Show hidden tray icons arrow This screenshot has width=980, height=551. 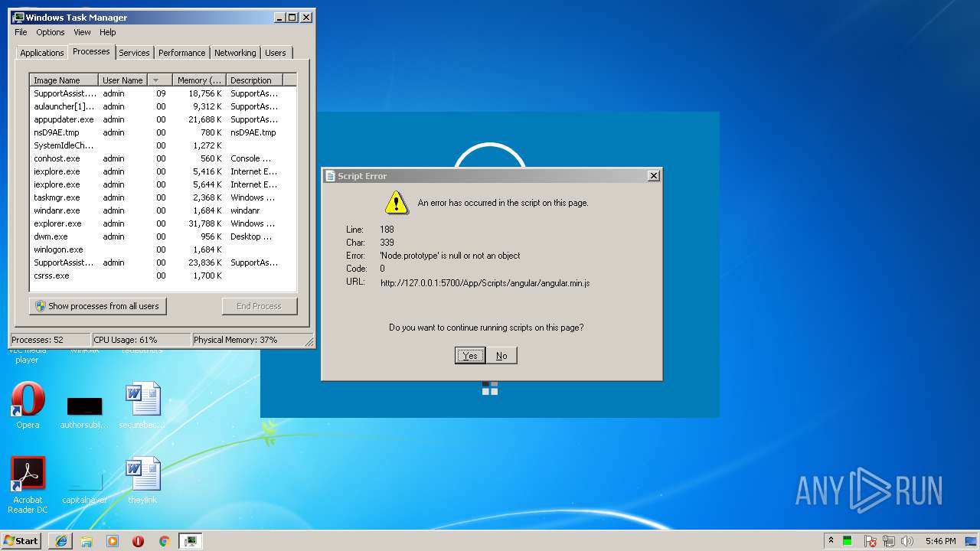[x=831, y=540]
